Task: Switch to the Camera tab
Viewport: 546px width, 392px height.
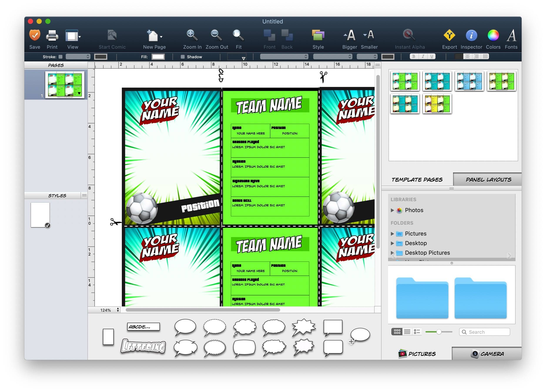Action: coord(487,354)
